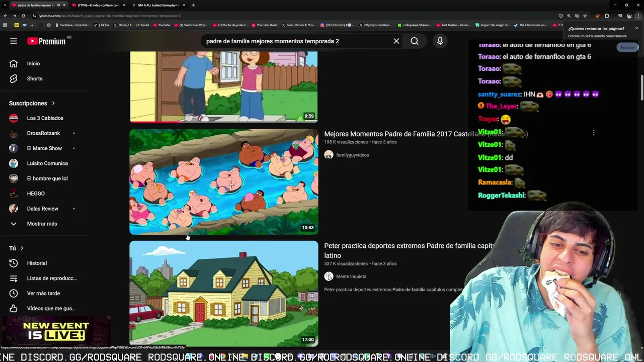The image size is (644, 362).
Task: Open more options for Mejores Momentos video
Action: pos(594,133)
